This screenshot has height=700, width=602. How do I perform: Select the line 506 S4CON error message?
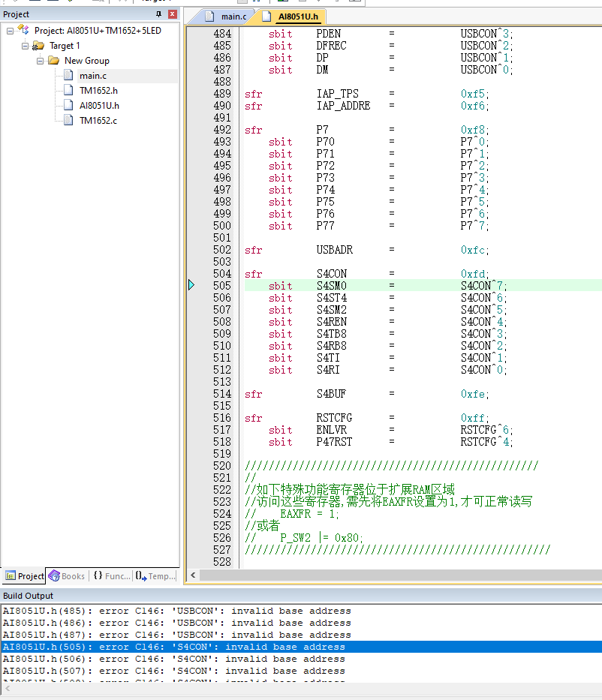[x=174, y=659]
